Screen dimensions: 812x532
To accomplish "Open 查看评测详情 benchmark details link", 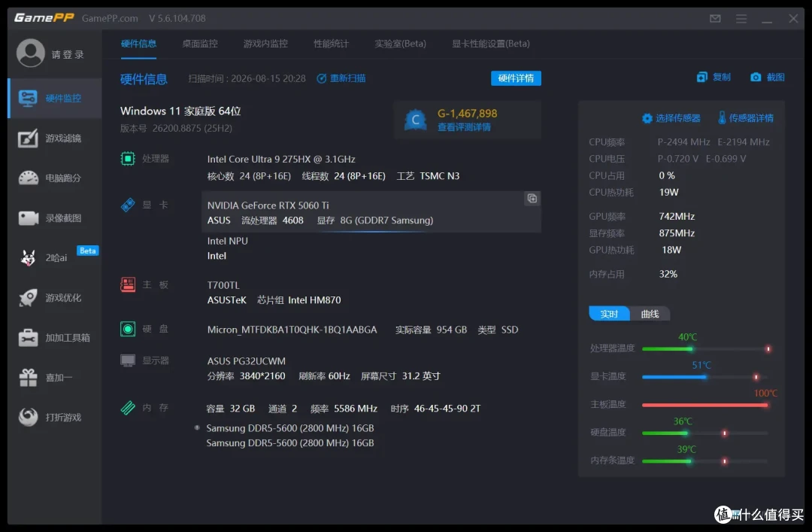I will point(464,127).
